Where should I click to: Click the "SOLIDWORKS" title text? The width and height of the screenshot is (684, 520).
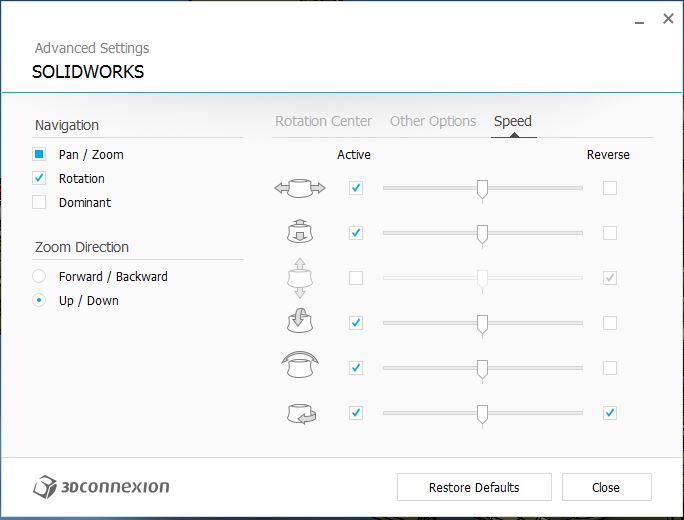coord(88,72)
